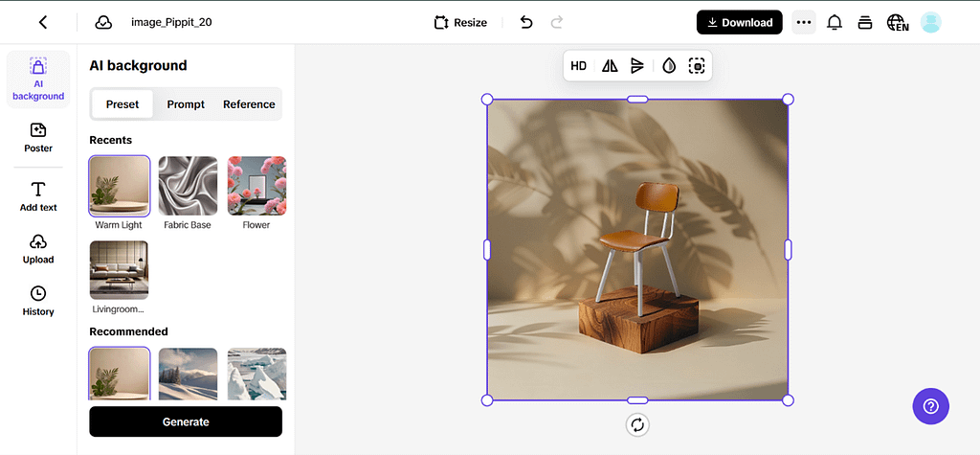Switch to the Prompt tab
Screen dimensions: 980x455
pos(186,104)
